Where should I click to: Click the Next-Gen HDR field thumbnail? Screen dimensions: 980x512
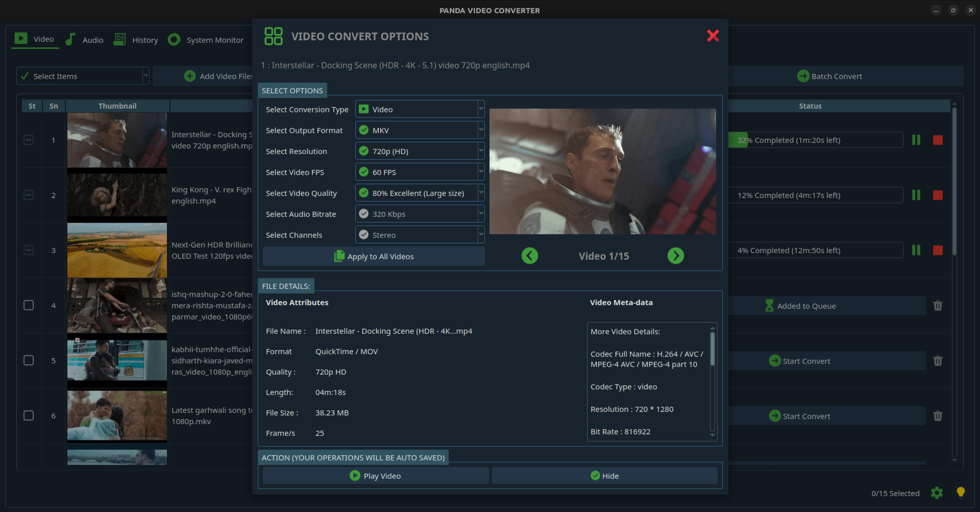117,250
